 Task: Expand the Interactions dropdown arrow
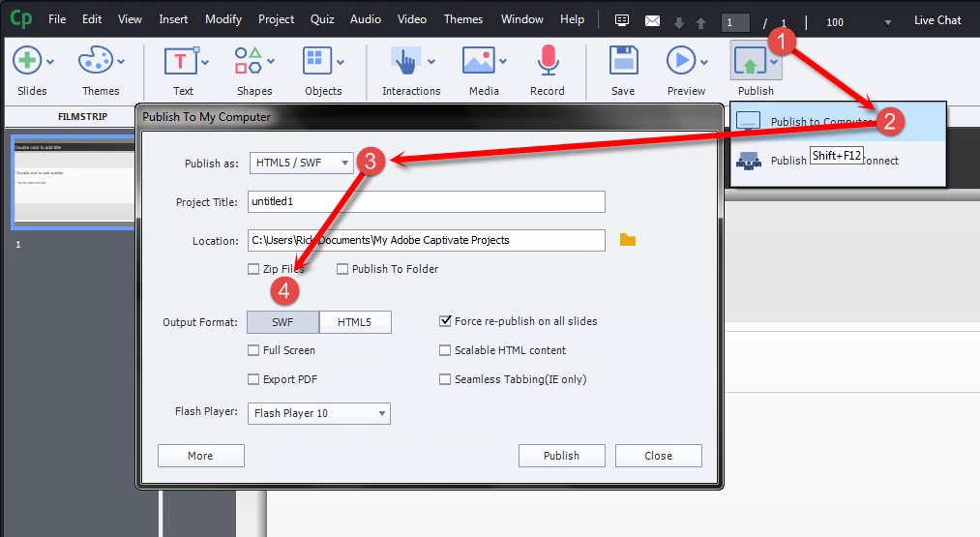coord(431,62)
